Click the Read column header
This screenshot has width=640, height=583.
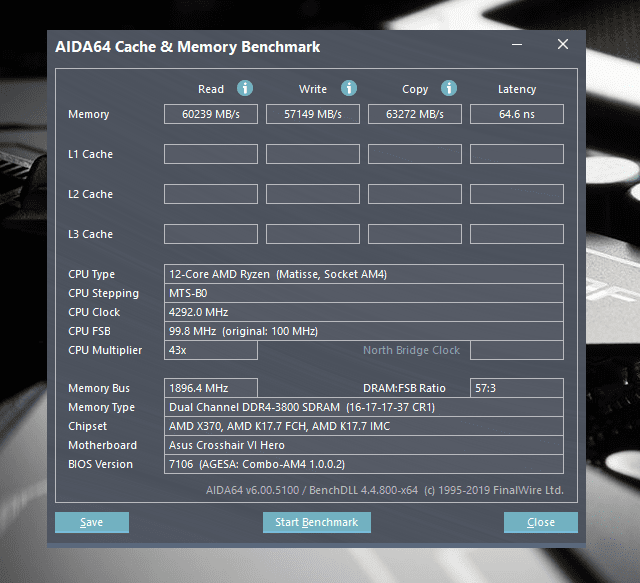211,89
